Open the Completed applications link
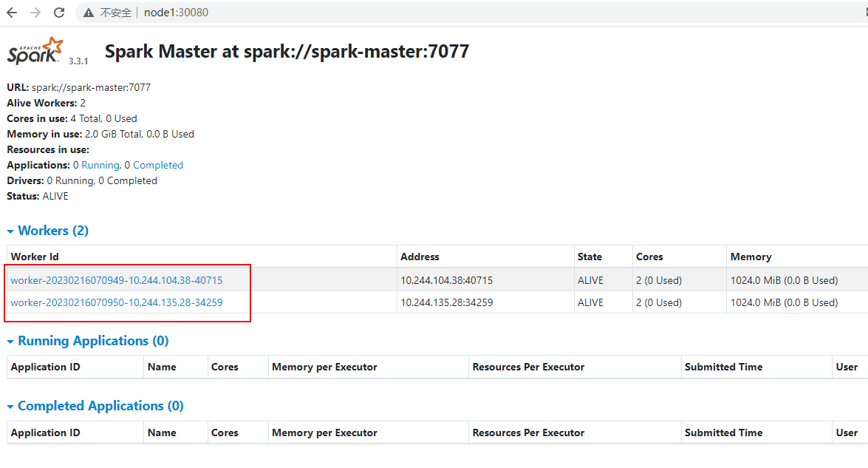The height and width of the screenshot is (468, 868). pyautogui.click(x=158, y=165)
